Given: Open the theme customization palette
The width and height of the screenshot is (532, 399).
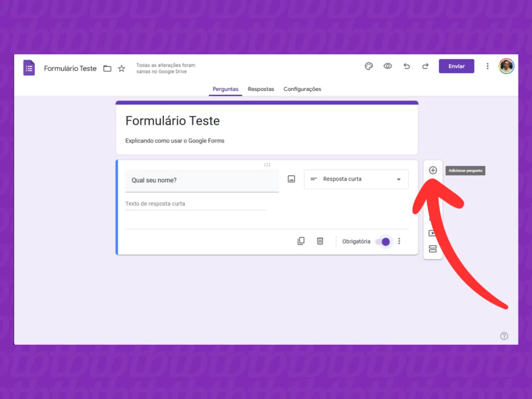Looking at the screenshot, I should 369,66.
